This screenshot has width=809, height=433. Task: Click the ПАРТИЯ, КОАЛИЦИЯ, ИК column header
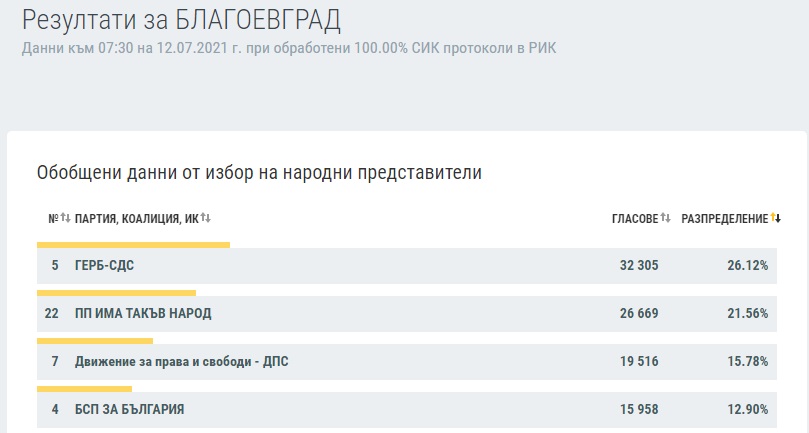pyautogui.click(x=136, y=219)
